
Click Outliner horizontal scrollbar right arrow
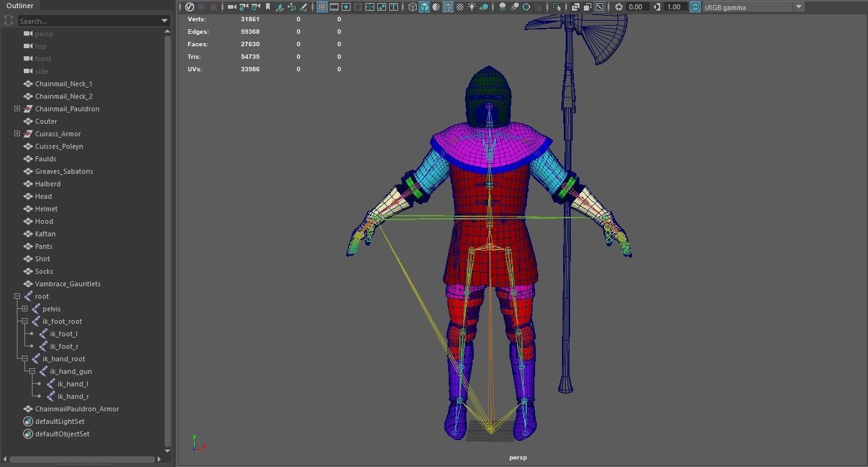point(159,459)
